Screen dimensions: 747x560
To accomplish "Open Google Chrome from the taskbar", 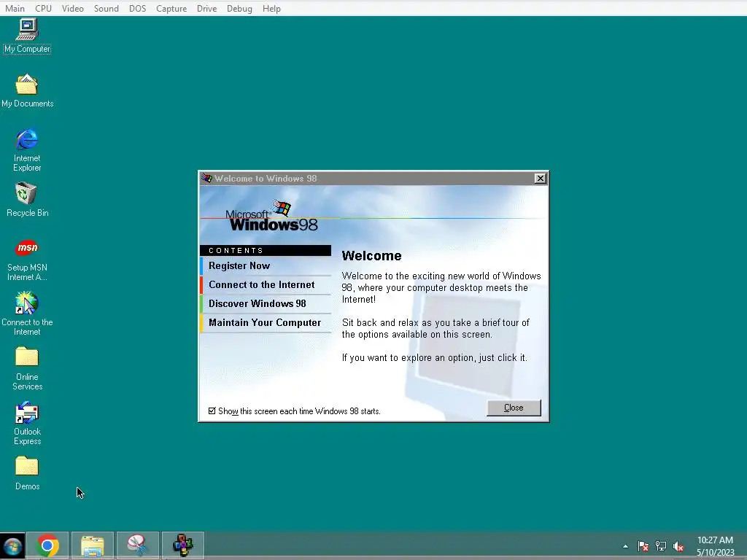I will click(47, 545).
